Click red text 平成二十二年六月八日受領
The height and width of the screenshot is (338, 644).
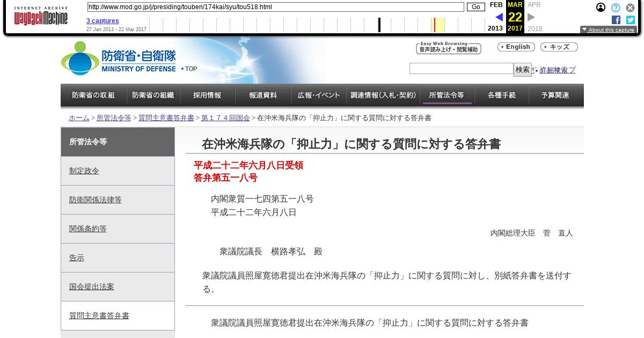[x=248, y=165]
